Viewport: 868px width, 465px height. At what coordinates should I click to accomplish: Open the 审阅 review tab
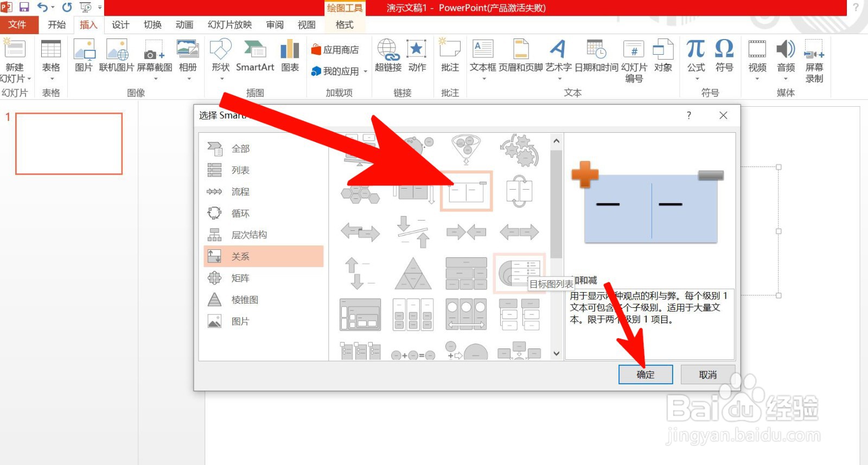pyautogui.click(x=275, y=24)
